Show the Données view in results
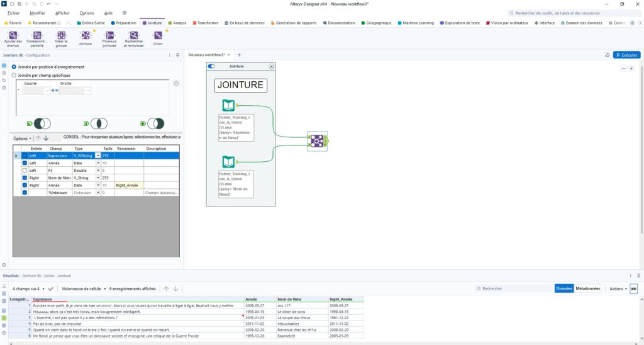 click(564, 289)
